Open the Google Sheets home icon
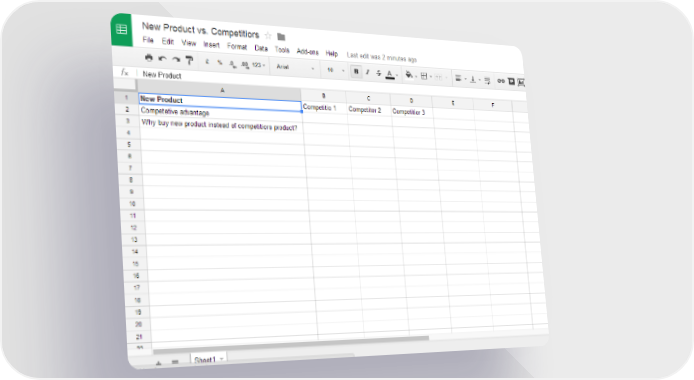This screenshot has width=694, height=380. click(121, 30)
